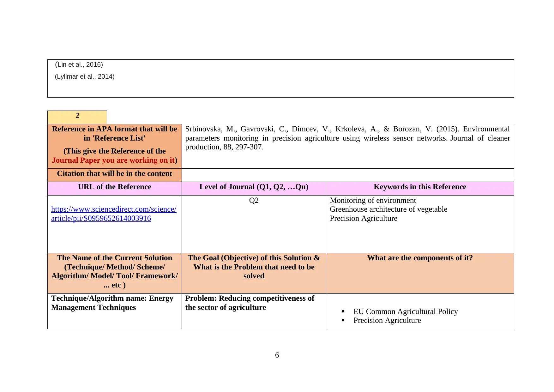Click the Srbinovska APA reference text
Image resolution: width=554 pixels, height=392 pixels.
pos(347,138)
